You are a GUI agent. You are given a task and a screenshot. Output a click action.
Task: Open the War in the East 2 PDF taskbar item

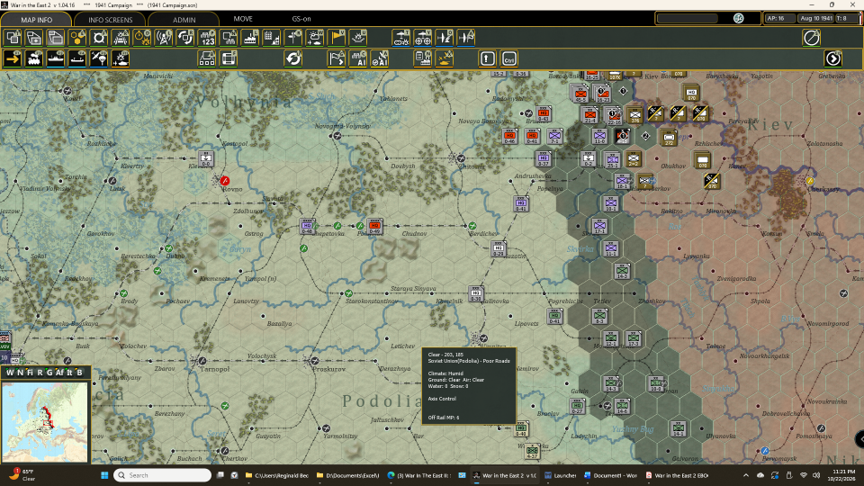pos(677,475)
